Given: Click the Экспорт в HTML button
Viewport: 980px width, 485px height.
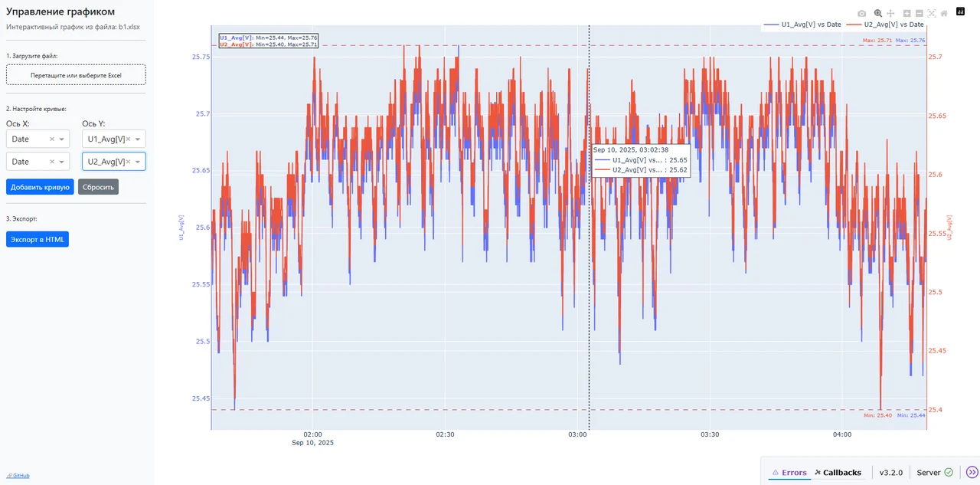Looking at the screenshot, I should click(x=38, y=240).
